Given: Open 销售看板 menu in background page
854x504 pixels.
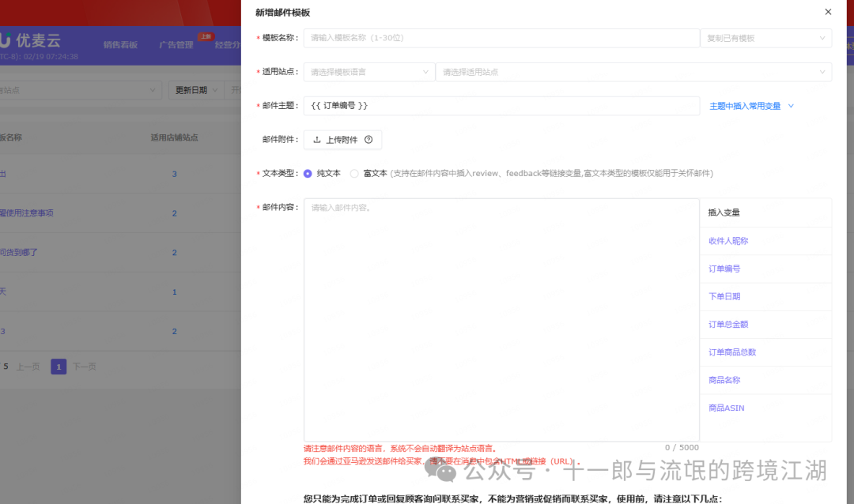Looking at the screenshot, I should (x=120, y=44).
